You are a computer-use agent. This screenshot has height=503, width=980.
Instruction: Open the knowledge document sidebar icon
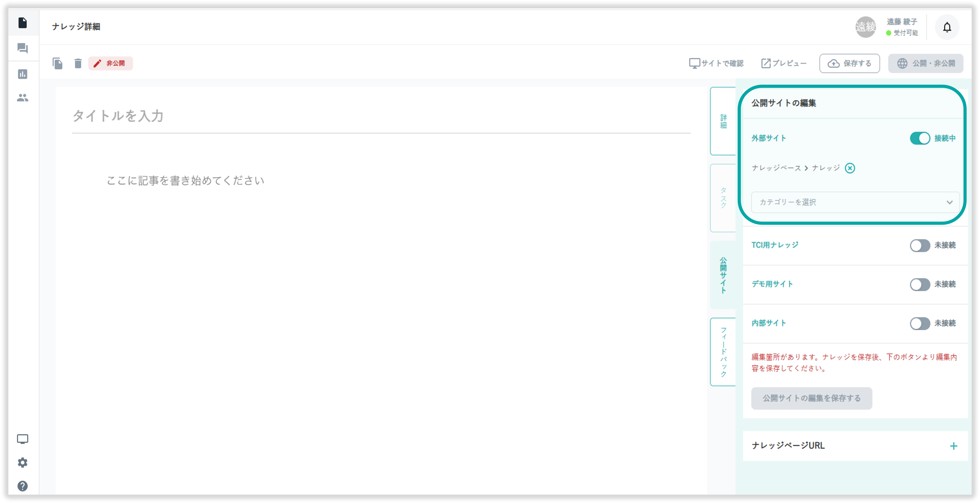(22, 23)
